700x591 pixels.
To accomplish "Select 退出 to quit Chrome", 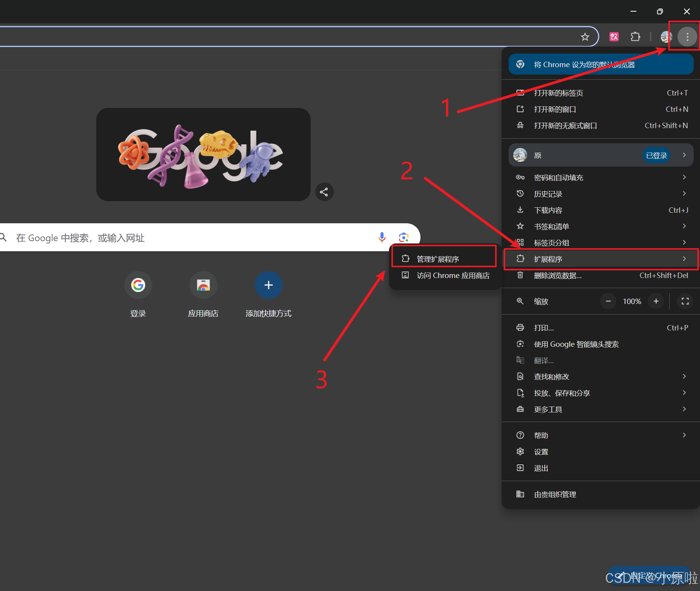I will click(601, 468).
